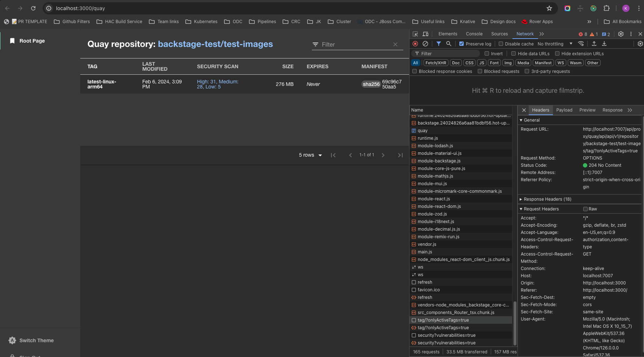
Task: Open DevTools settings gear
Action: tap(621, 34)
